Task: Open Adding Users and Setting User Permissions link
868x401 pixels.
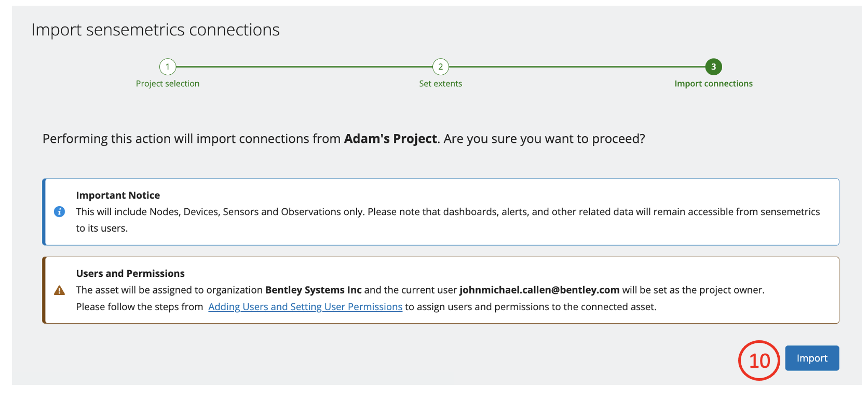Action: [x=305, y=307]
